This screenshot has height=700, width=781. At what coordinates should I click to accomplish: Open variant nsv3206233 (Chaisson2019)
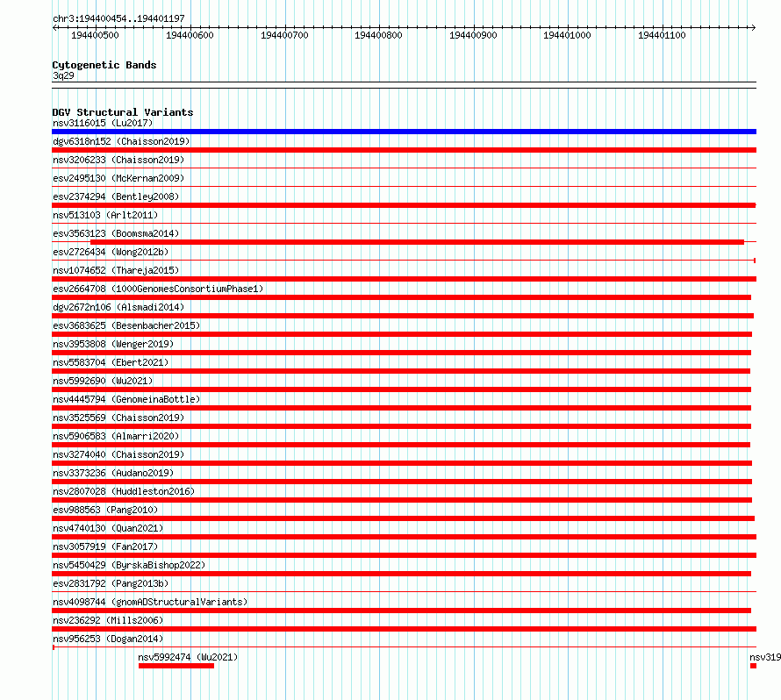coord(118,160)
